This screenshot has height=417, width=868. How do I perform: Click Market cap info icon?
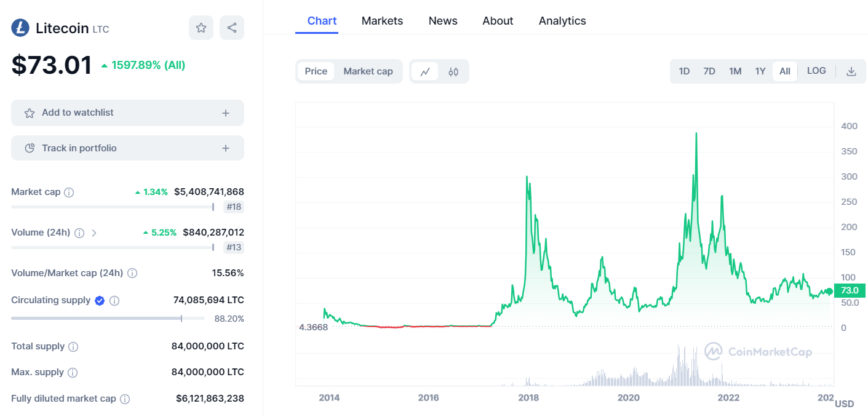(x=69, y=193)
